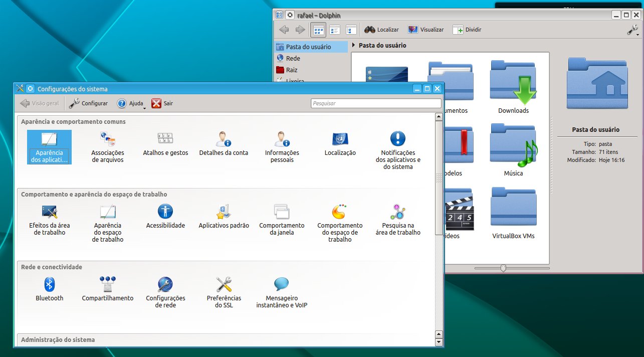Open Aparência do espaço de trabalho
This screenshot has width=644, height=357.
pyautogui.click(x=107, y=224)
